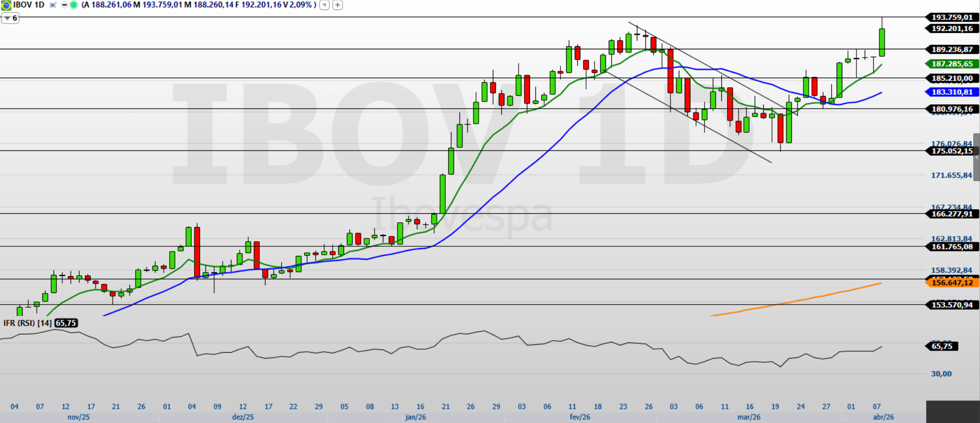Viewport: 980px width, 423px height.
Task: Click the plus button after the quote summary
Action: 338,5
